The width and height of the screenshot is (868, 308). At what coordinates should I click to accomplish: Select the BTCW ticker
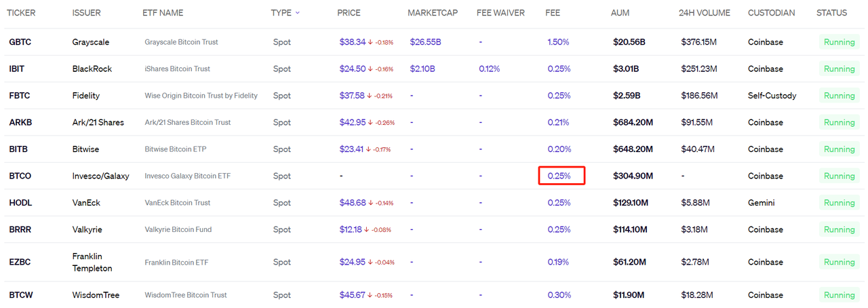(x=20, y=295)
